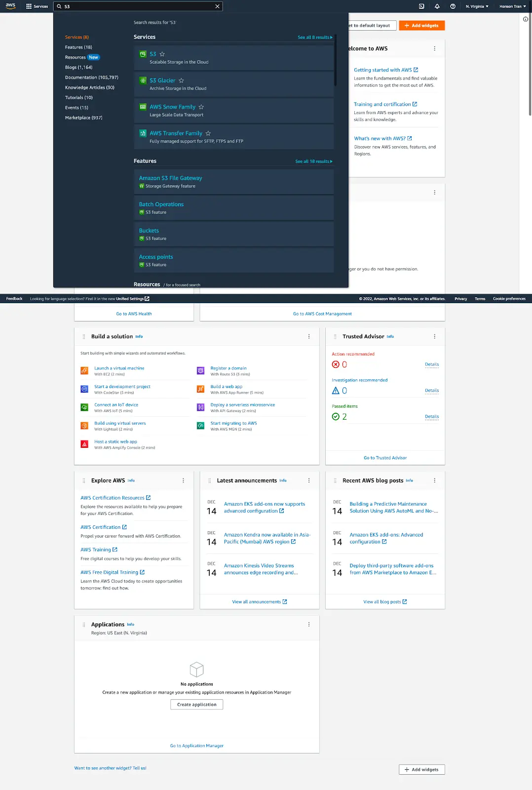This screenshot has height=790, width=532.
Task: Grab the Trusted Advisor drag handle
Action: (335, 337)
